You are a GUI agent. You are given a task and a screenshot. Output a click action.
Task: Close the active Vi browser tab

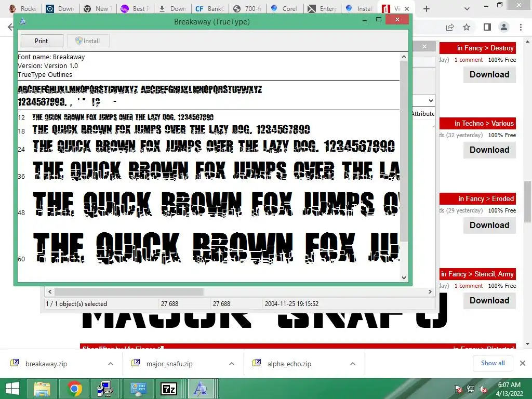(407, 9)
